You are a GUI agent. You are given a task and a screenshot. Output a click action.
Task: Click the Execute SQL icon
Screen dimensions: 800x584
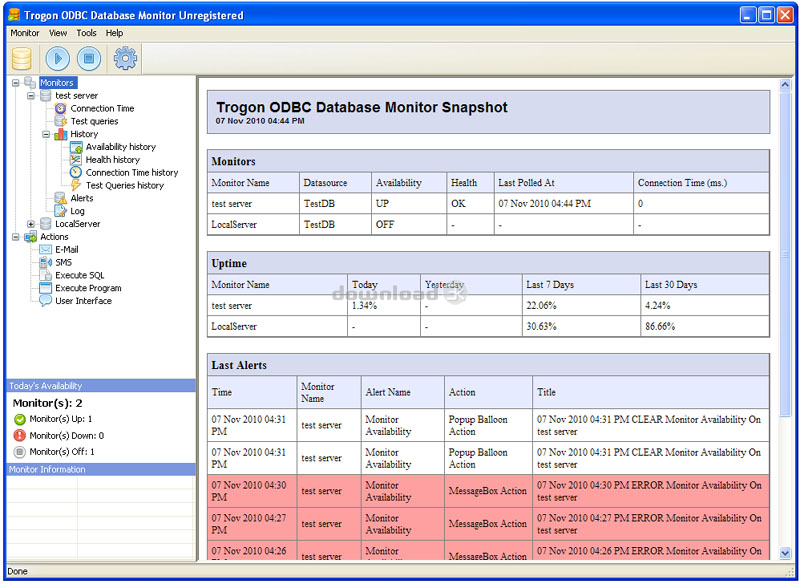click(x=45, y=275)
